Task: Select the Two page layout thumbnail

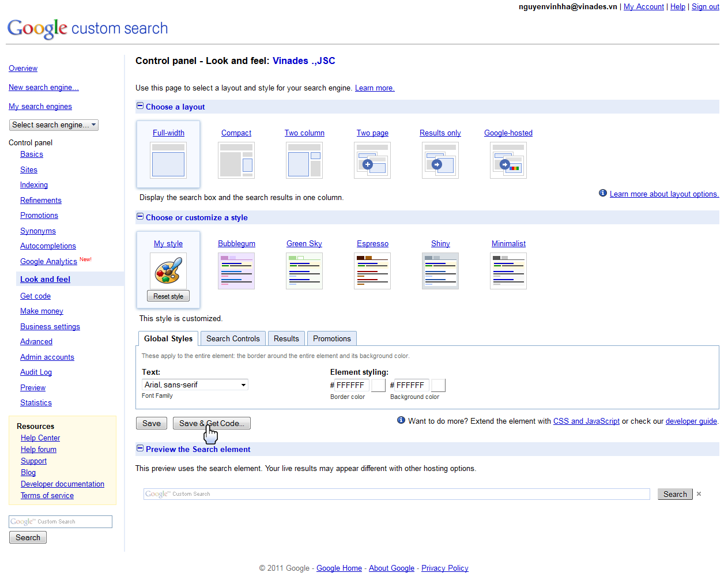Action: [x=372, y=160]
